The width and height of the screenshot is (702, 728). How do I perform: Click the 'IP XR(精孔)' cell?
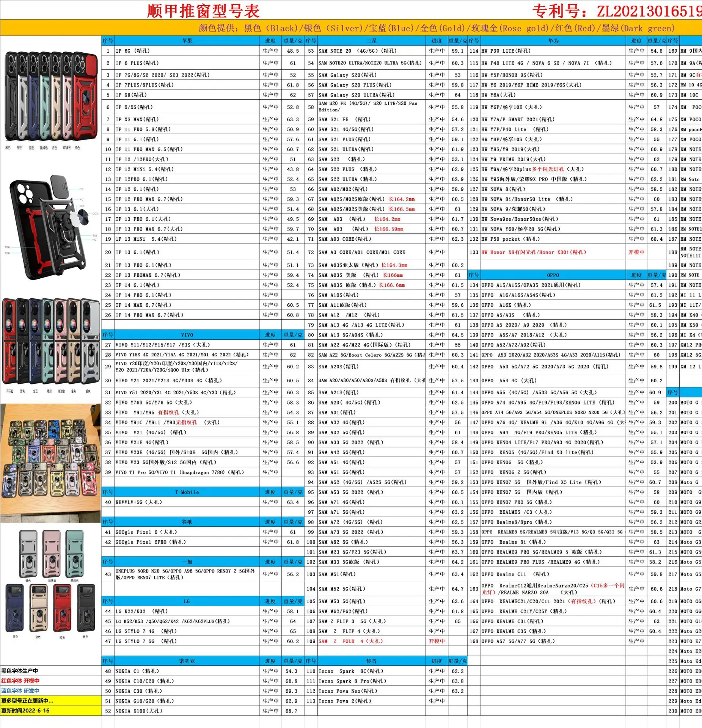[x=187, y=95]
